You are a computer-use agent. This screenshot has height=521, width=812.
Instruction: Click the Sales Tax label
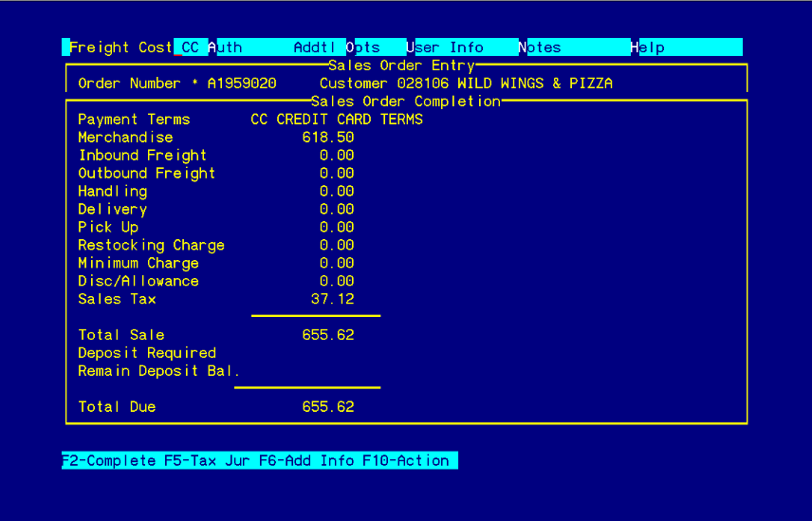pyautogui.click(x=117, y=299)
